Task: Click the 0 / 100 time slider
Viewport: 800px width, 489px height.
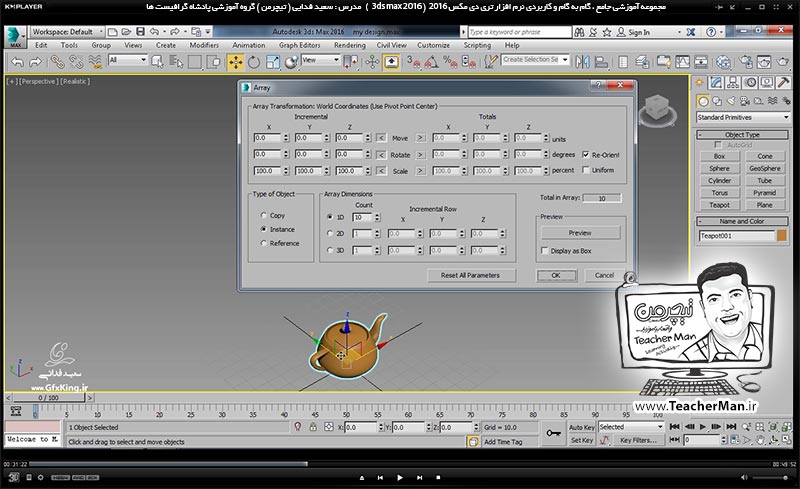Action: click(48, 398)
